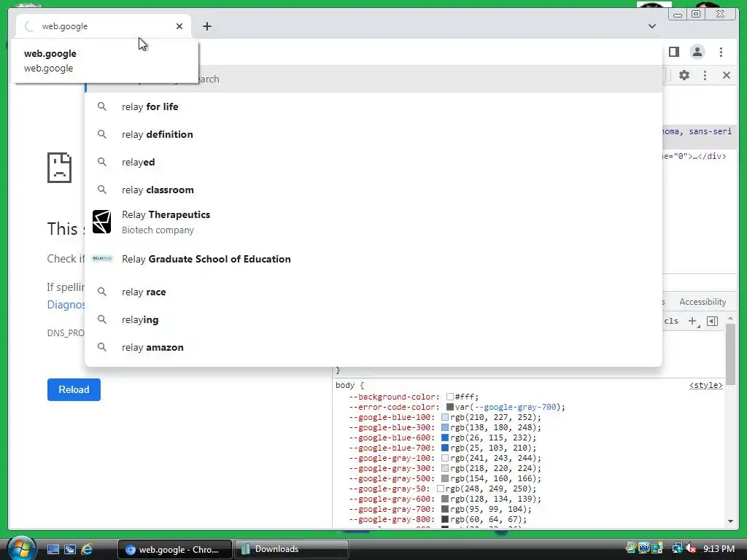747x560 pixels.
Task: Click the --google-gray-100 color swatch
Action: tap(445, 458)
